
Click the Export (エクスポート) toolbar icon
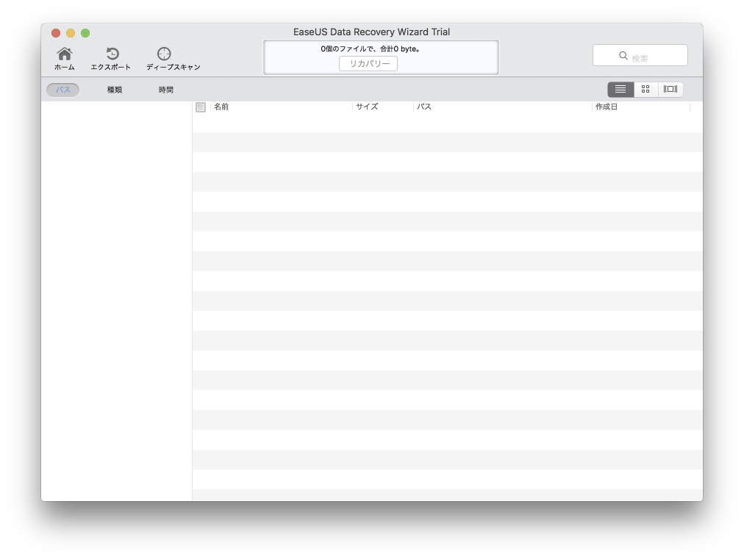(112, 54)
